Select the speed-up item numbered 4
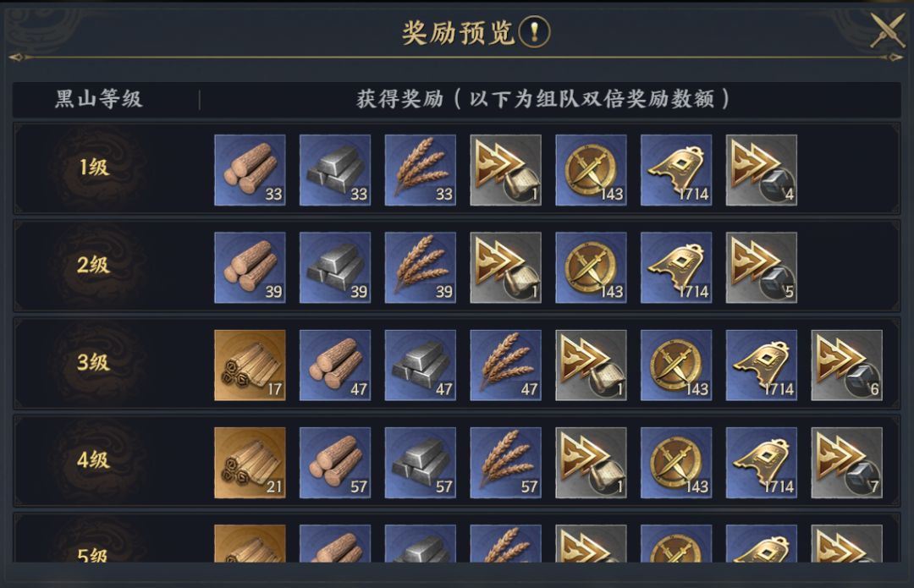 tap(762, 170)
